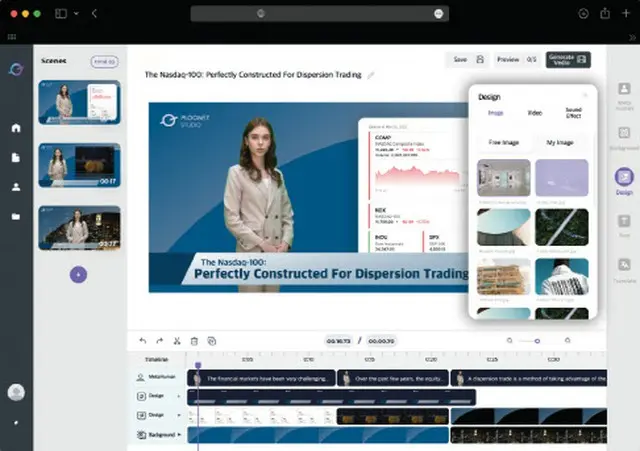Open the dropdown chevron beside the browser sidebar button

[x=76, y=13]
